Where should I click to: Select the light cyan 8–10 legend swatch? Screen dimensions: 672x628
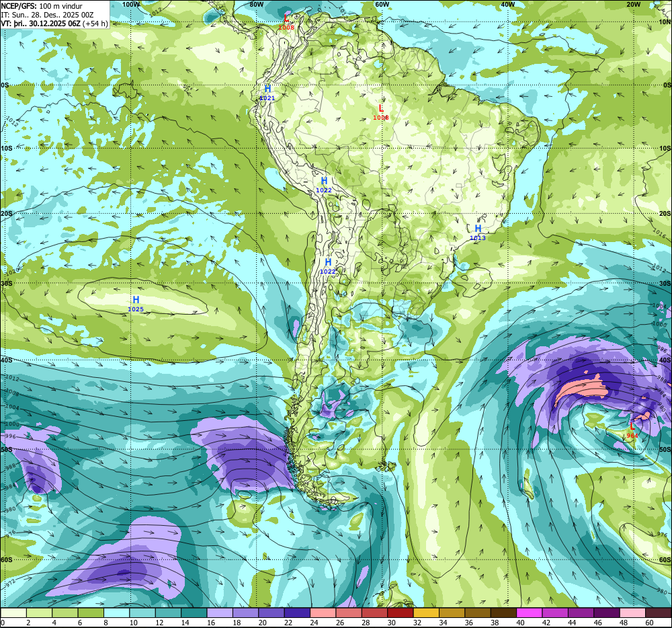click(116, 613)
